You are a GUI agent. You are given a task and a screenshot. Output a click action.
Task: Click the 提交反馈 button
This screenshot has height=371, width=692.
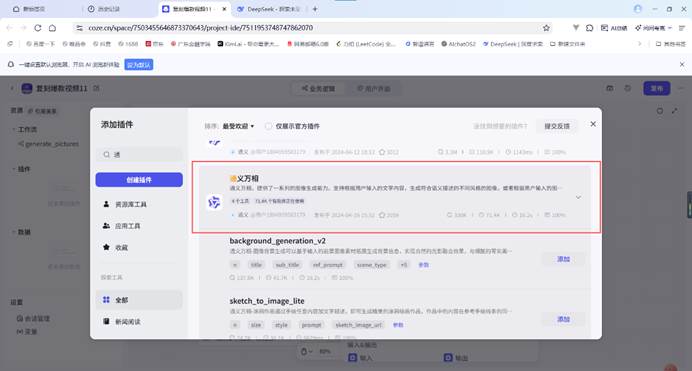tap(557, 126)
